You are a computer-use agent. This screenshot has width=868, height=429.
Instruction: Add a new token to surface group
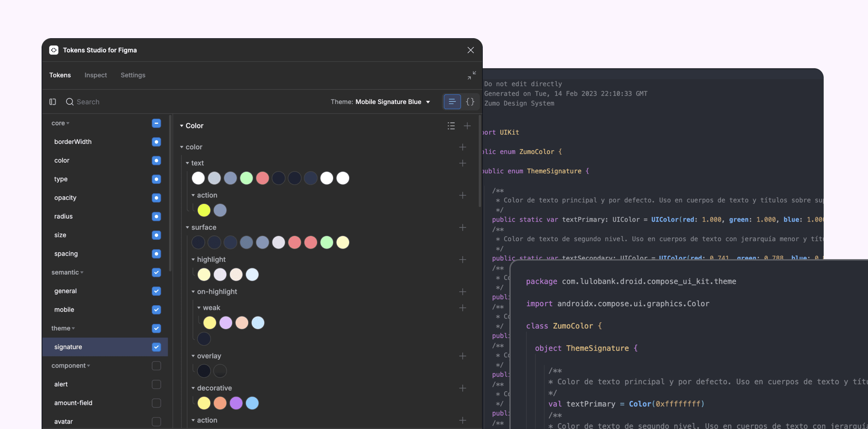coord(463,227)
